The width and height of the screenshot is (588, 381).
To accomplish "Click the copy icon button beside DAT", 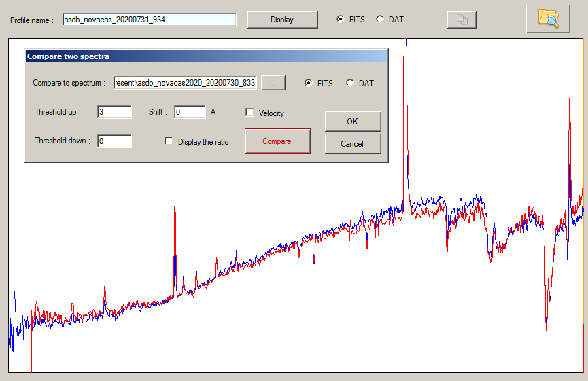I will [x=462, y=20].
